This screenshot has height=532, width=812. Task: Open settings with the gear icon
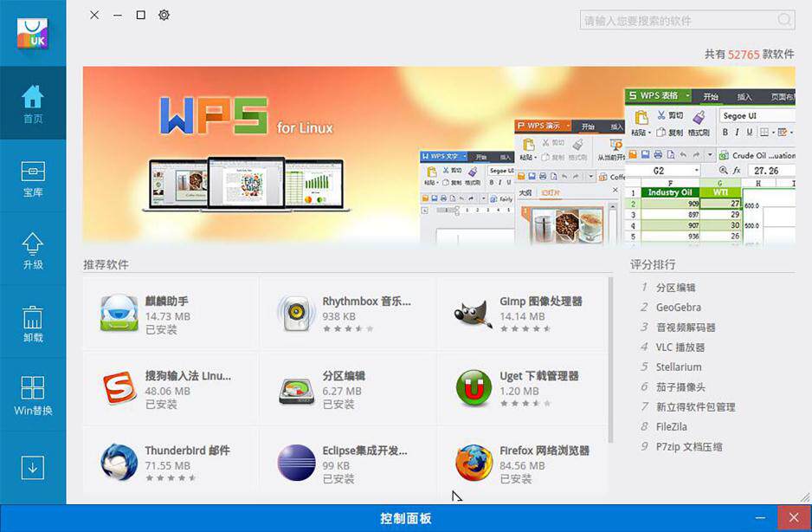(x=164, y=15)
